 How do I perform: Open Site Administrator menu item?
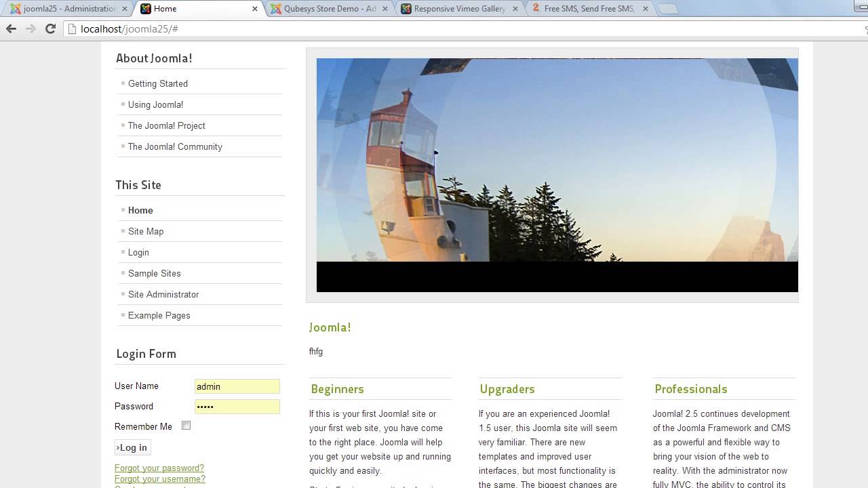click(163, 294)
